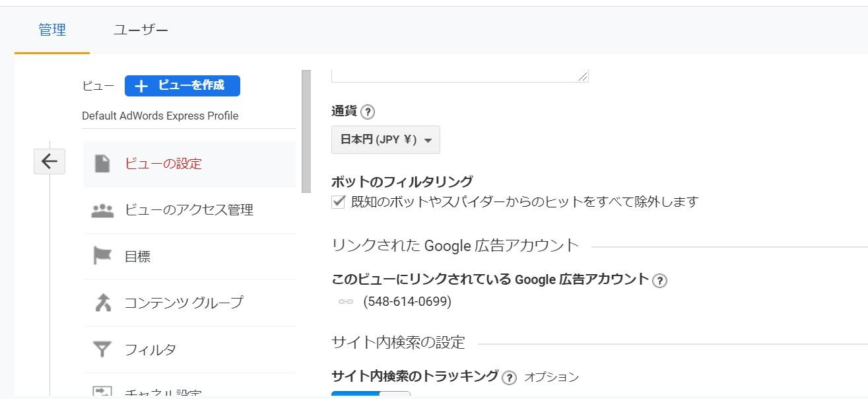Open the 日本円 (JPY ¥) currency dropdown

385,139
